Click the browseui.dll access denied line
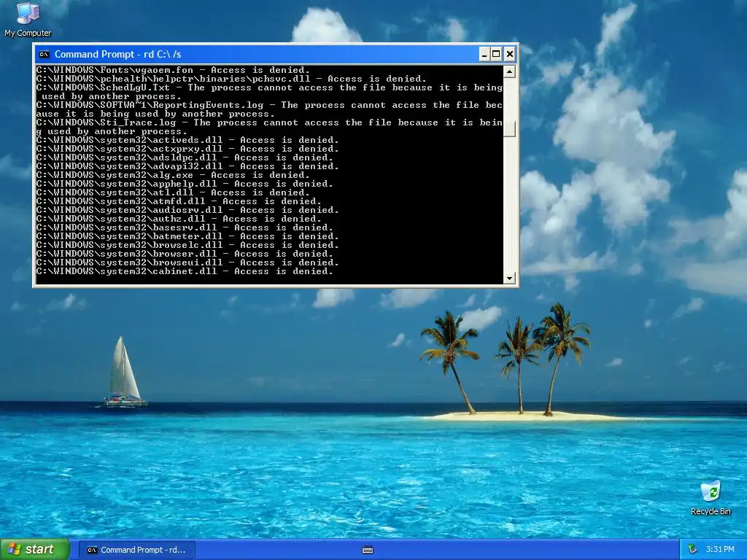 coord(187,262)
